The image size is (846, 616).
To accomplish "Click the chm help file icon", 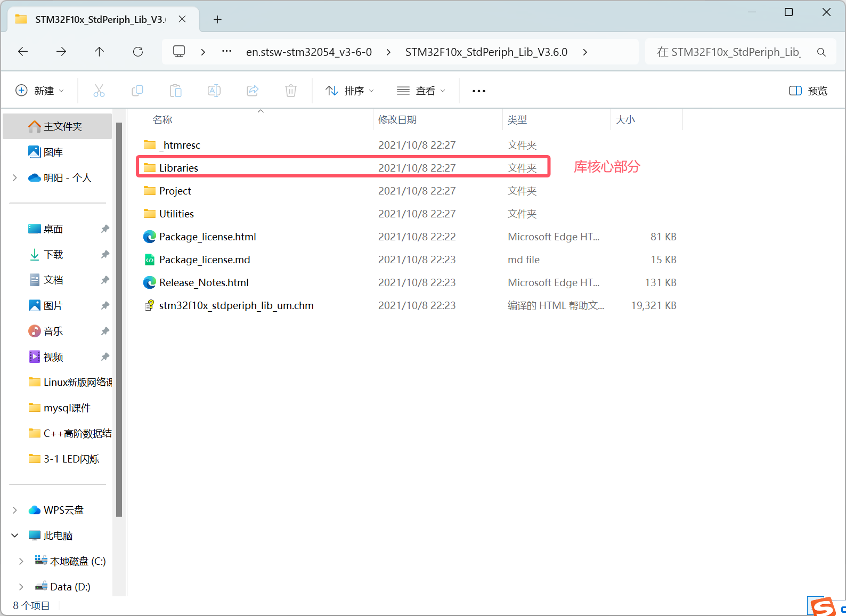I will tap(150, 305).
